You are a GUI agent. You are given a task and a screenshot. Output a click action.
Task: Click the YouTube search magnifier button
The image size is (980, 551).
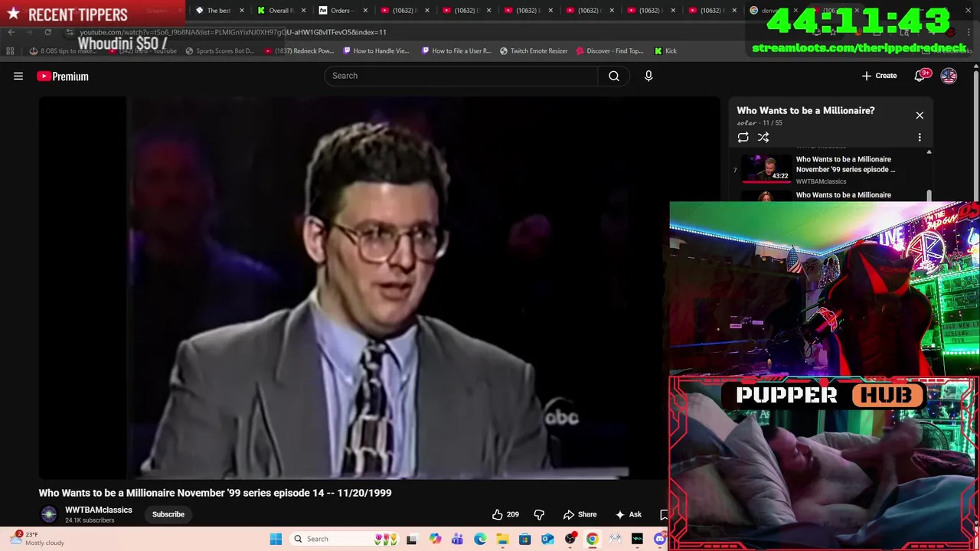pos(614,76)
